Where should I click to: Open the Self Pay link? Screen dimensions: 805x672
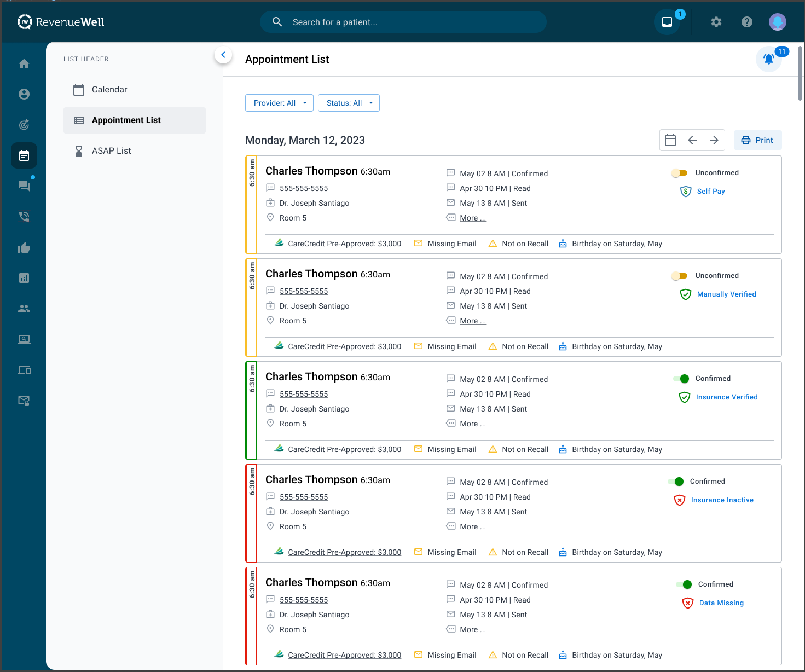[x=711, y=192]
